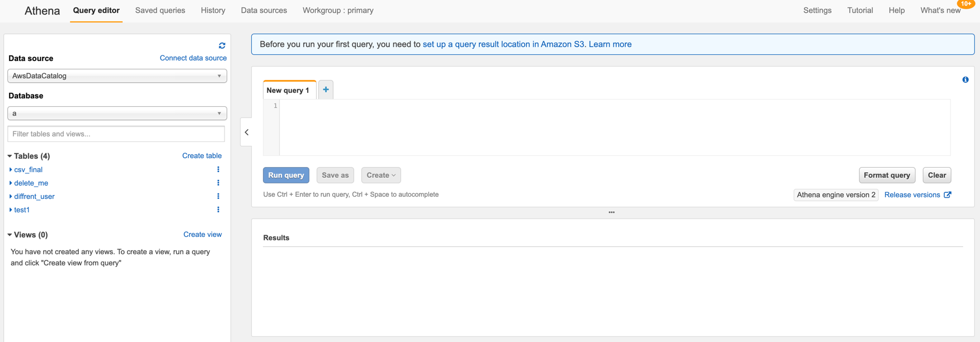Click the 10+ notifications badge
Viewport: 980px width, 342px height.
tap(966, 4)
